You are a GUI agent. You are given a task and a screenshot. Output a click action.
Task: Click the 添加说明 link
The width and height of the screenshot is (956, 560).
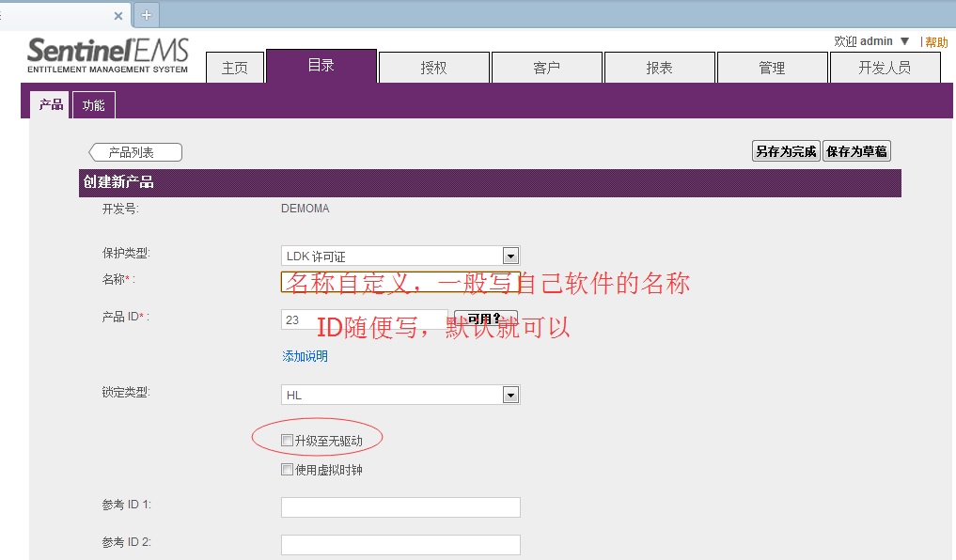(306, 356)
